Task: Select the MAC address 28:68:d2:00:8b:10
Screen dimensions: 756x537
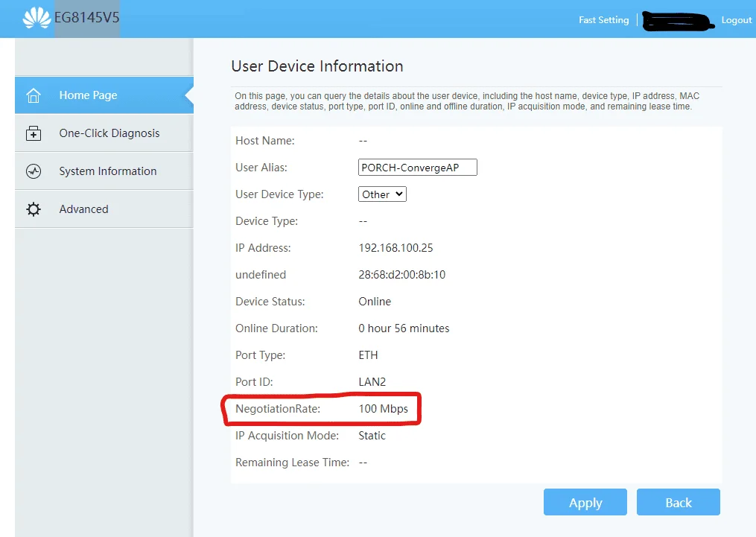Action: pos(402,275)
